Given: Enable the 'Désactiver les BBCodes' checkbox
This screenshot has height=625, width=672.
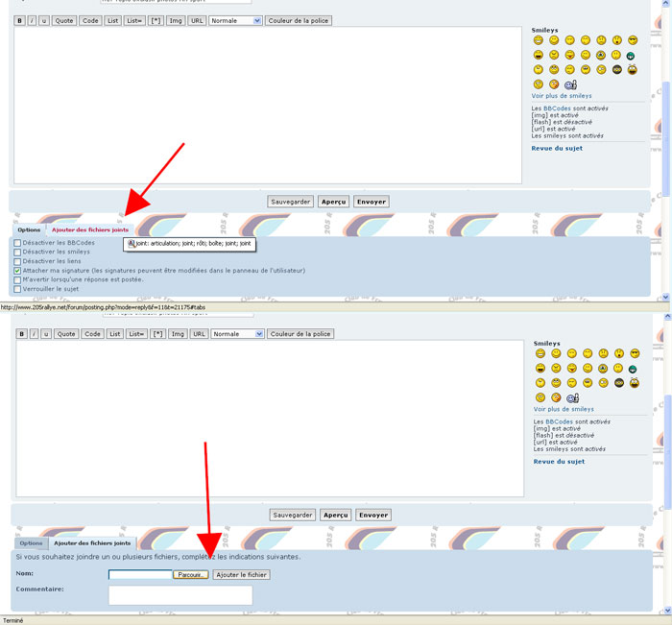Looking at the screenshot, I should click(17, 243).
